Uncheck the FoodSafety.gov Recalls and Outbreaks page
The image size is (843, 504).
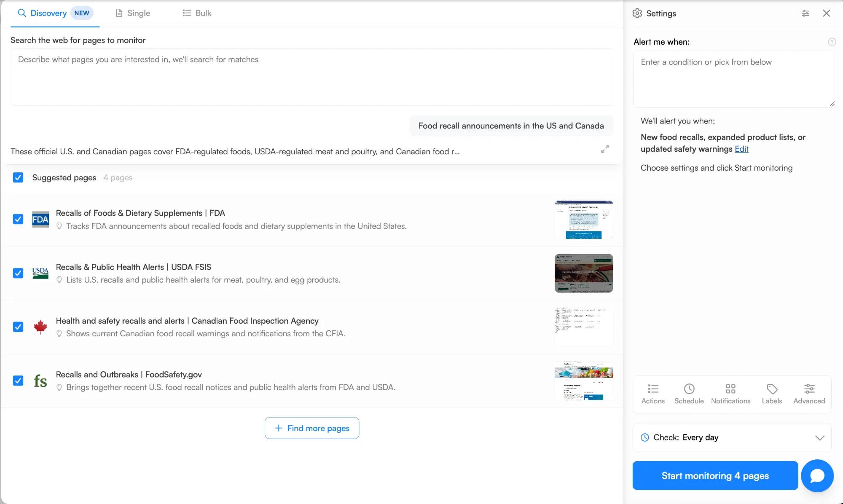(x=18, y=381)
